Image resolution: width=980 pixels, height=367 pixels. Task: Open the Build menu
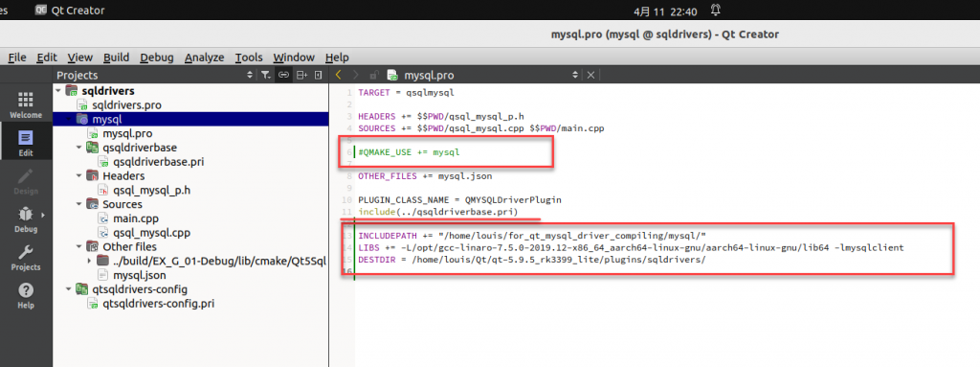pyautogui.click(x=116, y=57)
